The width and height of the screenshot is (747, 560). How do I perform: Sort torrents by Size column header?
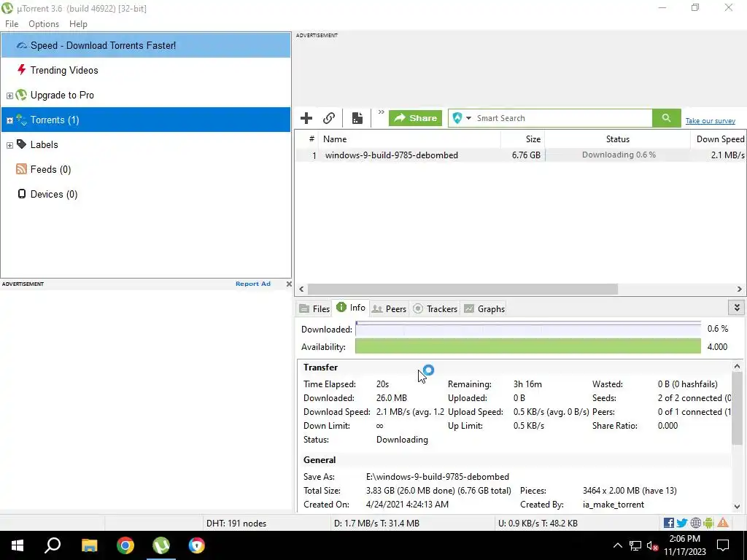coord(522,139)
